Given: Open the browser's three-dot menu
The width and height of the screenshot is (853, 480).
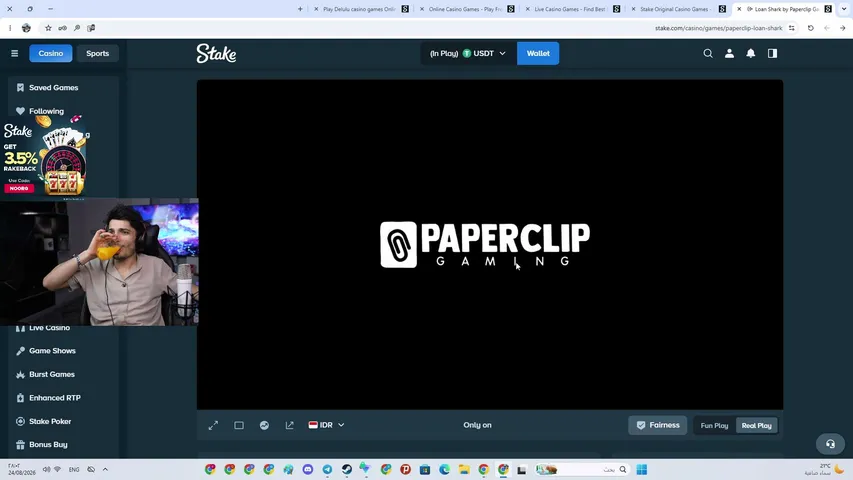Looking at the screenshot, I should coord(10,28).
